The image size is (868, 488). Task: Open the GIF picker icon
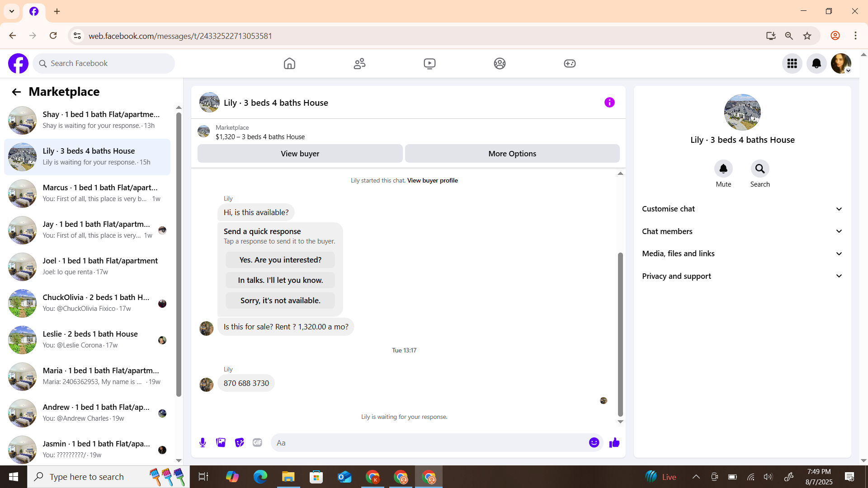tap(257, 443)
